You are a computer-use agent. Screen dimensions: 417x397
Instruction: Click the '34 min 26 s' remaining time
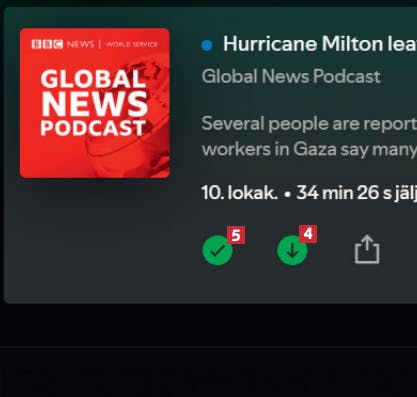344,193
